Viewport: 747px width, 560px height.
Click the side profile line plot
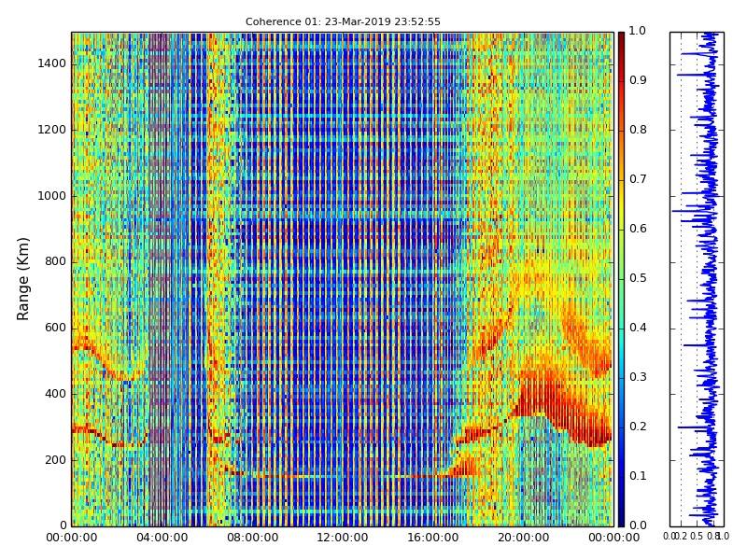[697, 279]
